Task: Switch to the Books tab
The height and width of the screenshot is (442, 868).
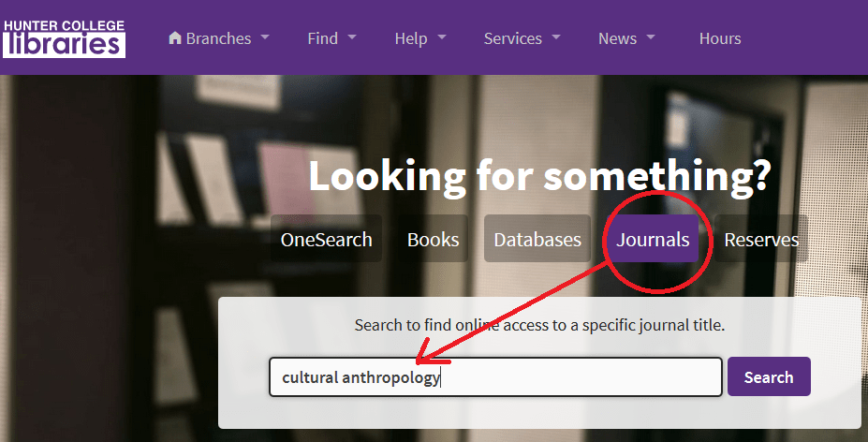Action: 433,239
